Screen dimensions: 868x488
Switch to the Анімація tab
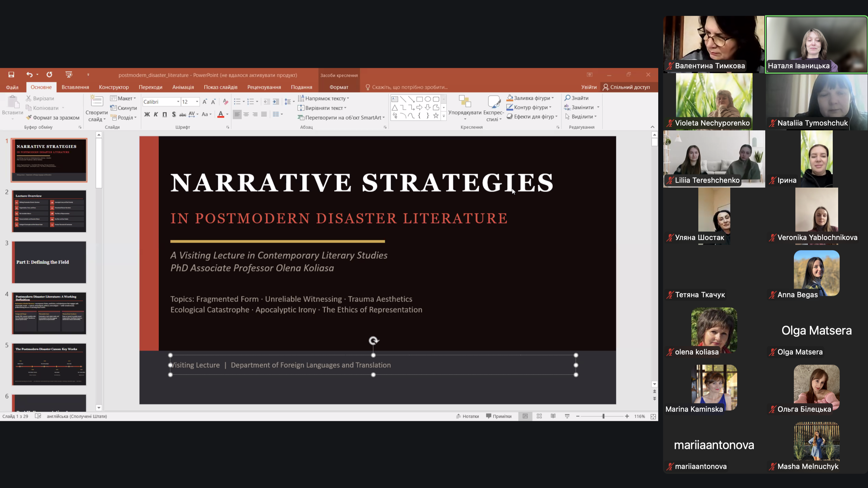(183, 87)
